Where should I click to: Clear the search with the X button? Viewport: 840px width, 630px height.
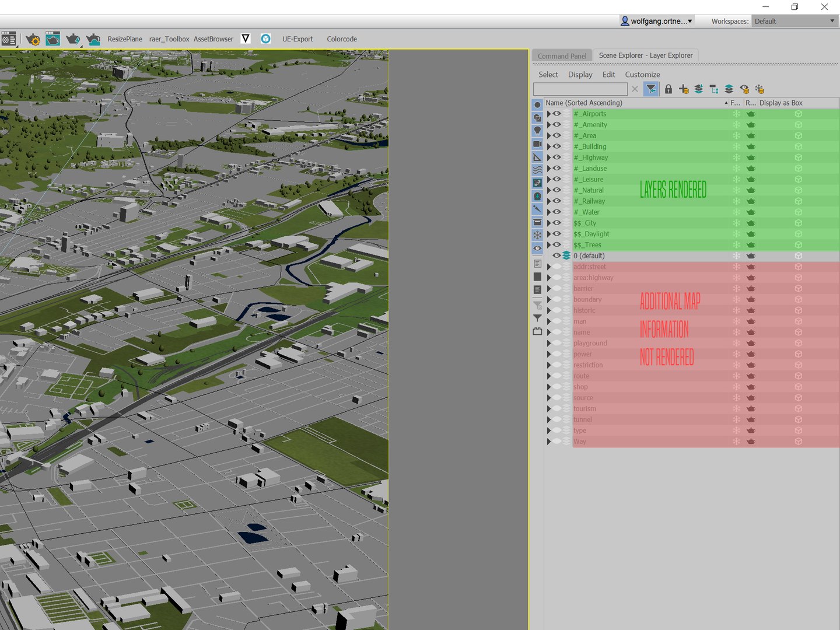(x=635, y=89)
